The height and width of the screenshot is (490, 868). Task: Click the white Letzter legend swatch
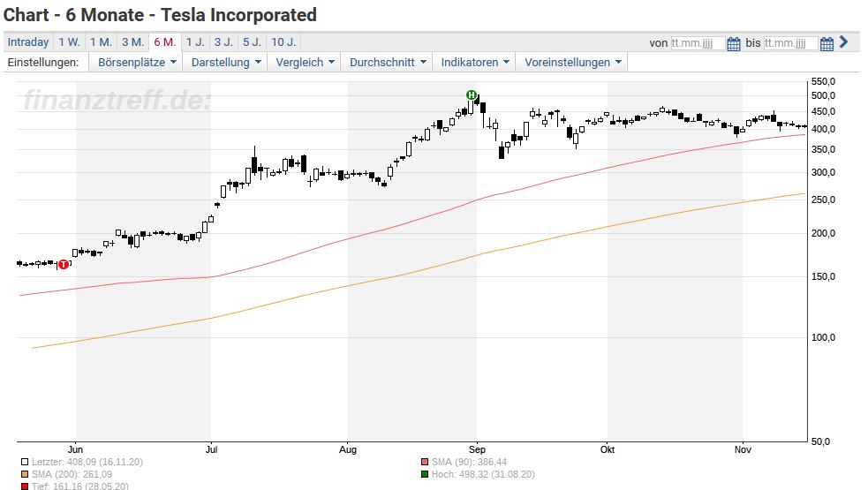(25, 462)
